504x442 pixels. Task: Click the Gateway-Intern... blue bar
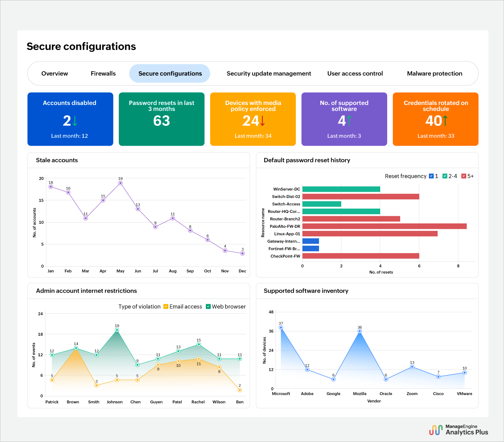[311, 241]
